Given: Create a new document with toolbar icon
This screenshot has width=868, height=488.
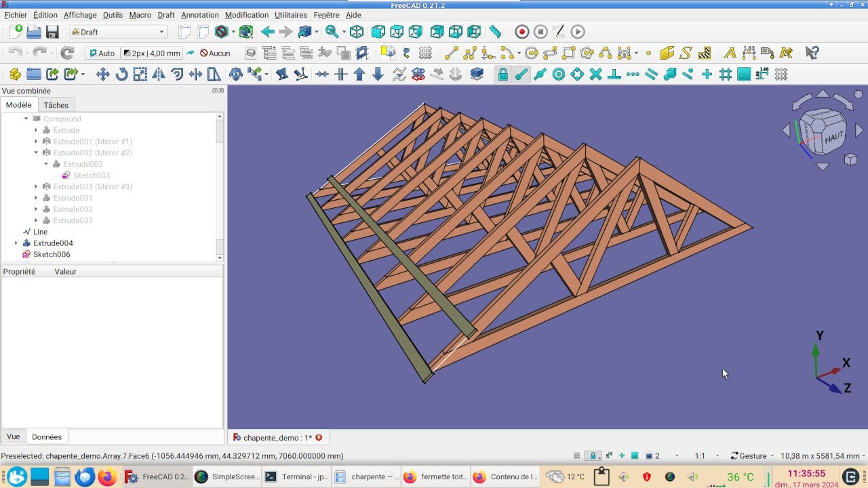Looking at the screenshot, I should [x=15, y=32].
